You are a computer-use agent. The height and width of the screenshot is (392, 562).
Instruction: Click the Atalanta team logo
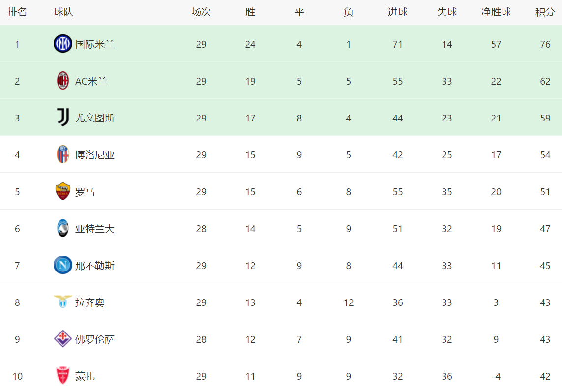coord(63,228)
